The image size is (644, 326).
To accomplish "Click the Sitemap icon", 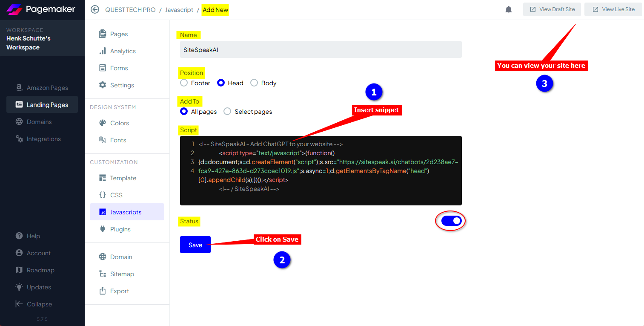I will click(x=103, y=274).
